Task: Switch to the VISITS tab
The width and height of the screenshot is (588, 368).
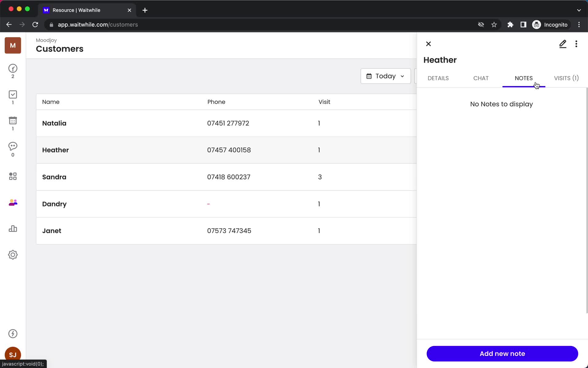Action: pos(566,78)
